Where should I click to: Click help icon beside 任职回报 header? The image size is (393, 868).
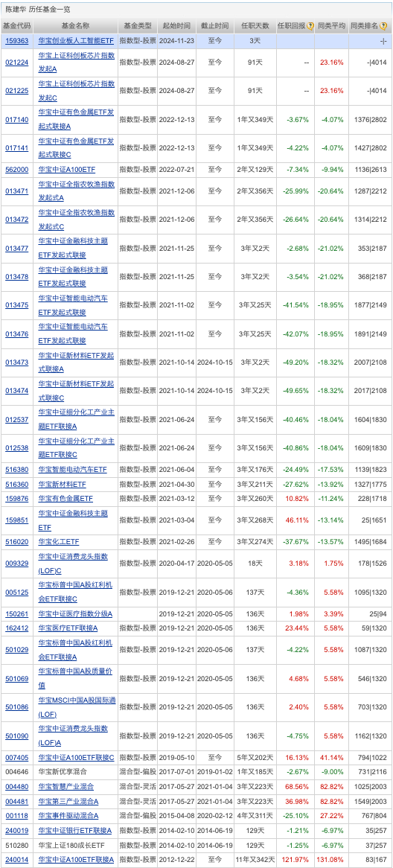coord(310,25)
